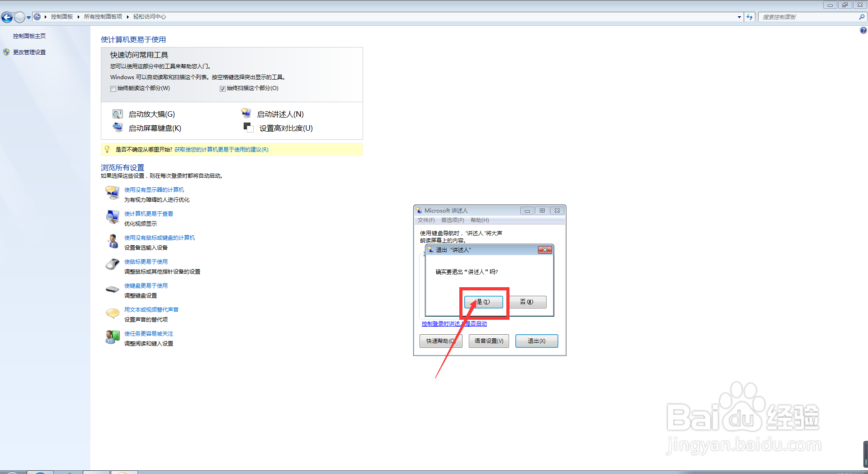Expand the address bar history dropdown
The height and width of the screenshot is (474, 868).
click(x=739, y=17)
